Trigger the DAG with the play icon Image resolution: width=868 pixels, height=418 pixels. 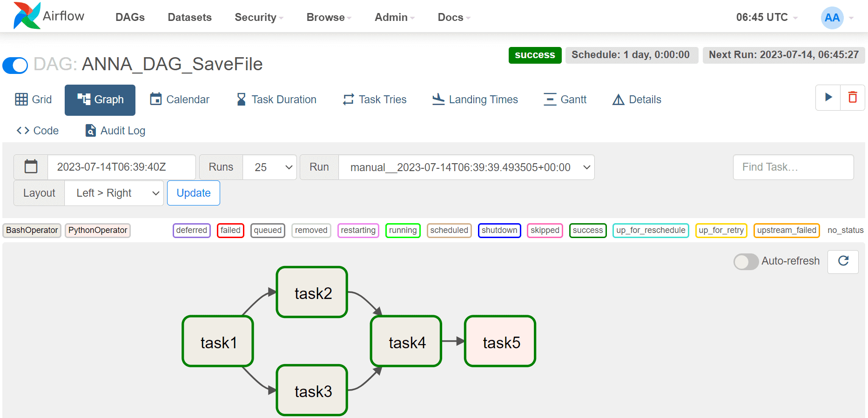tap(828, 97)
